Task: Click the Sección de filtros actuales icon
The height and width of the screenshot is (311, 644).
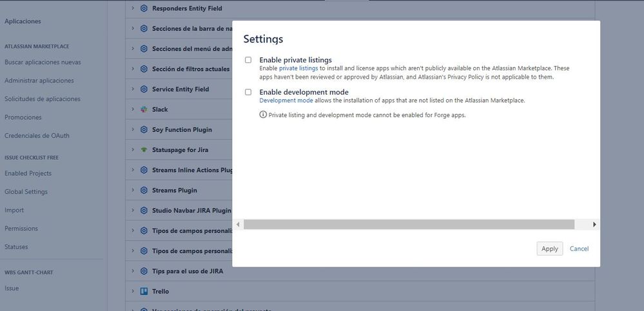Action: (x=144, y=69)
